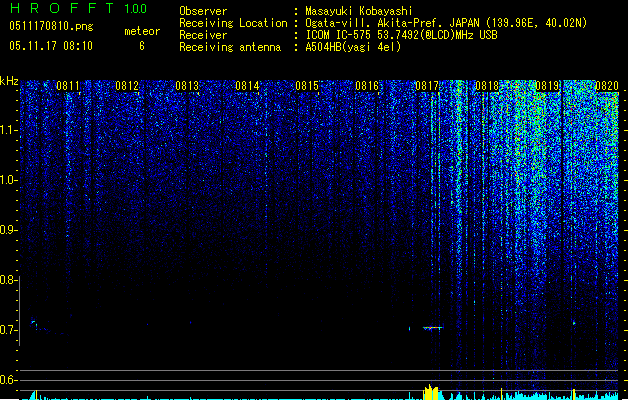The width and height of the screenshot is (629, 400).
Task: Click the 0819 time marker
Action: (547, 85)
